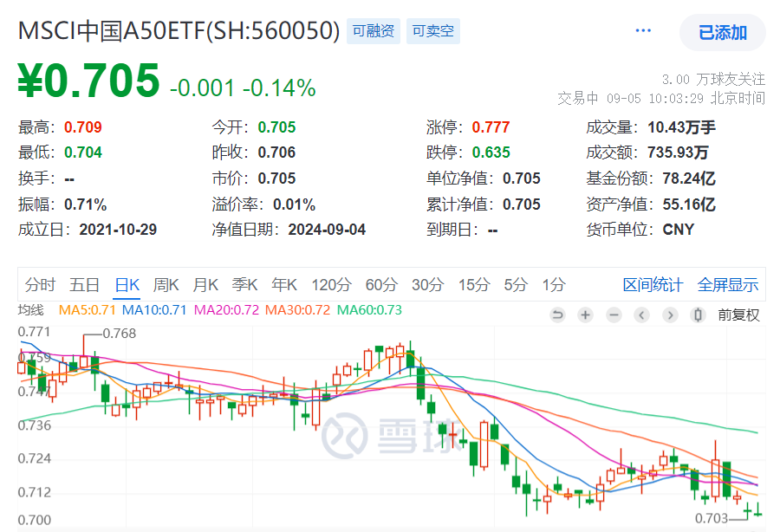Click the MSCI中国A50ETF(SH:560050) title
This screenshot has height=532, width=780.
point(179,31)
